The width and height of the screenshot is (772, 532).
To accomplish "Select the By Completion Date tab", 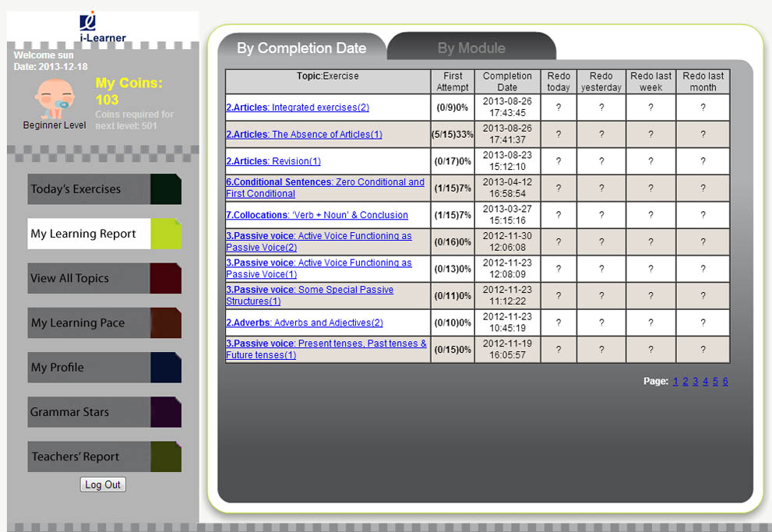I will coord(301,48).
